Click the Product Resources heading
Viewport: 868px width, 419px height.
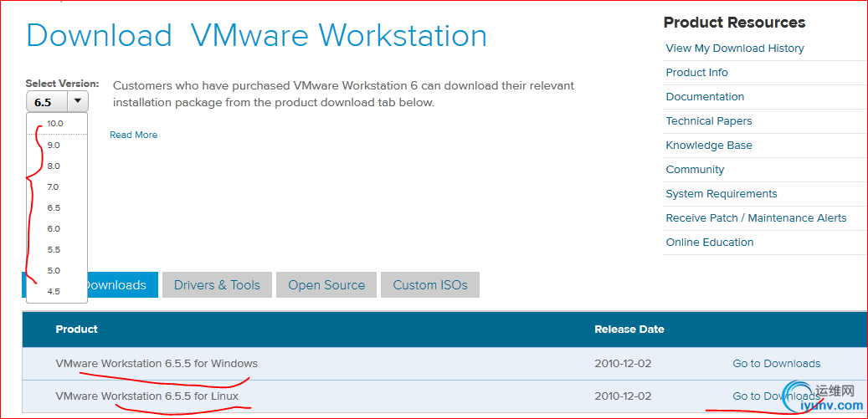pyautogui.click(x=735, y=23)
